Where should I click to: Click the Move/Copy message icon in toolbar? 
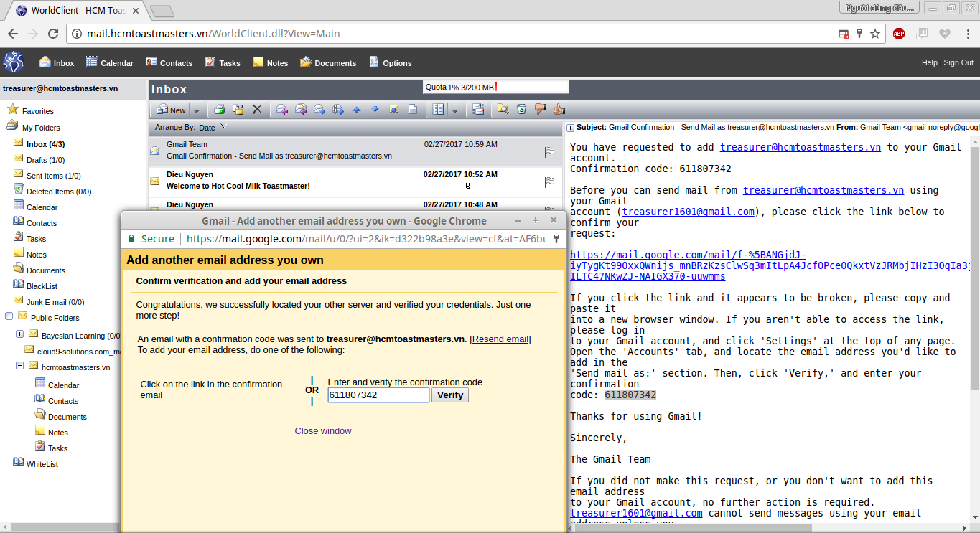pos(238,110)
